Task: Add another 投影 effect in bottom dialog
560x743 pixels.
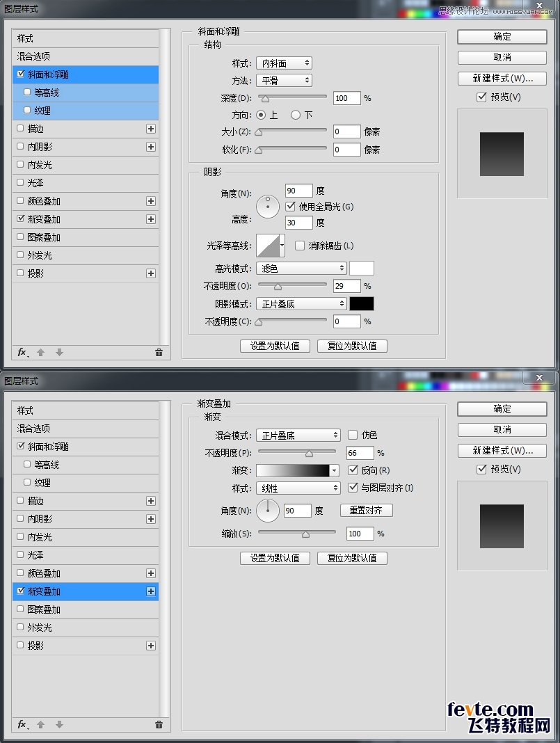Action: (x=151, y=646)
